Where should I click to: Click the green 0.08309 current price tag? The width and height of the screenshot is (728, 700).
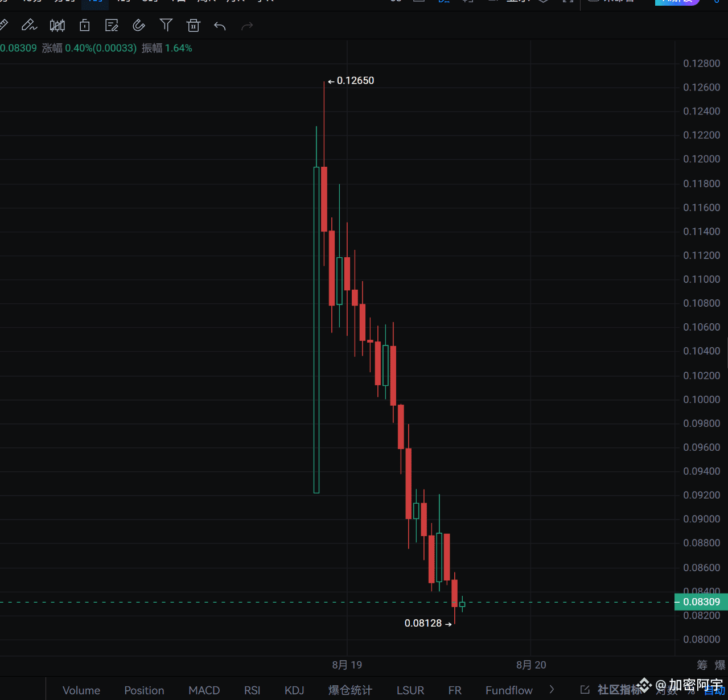click(x=701, y=602)
